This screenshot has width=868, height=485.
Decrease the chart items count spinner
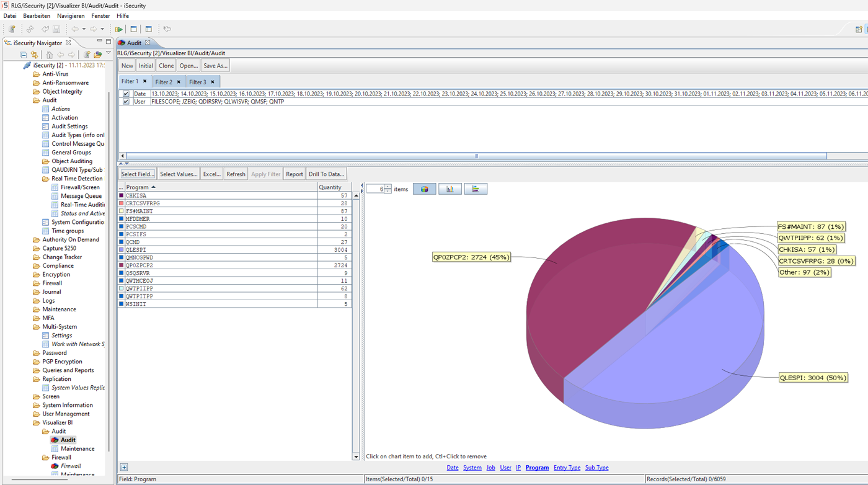(387, 191)
